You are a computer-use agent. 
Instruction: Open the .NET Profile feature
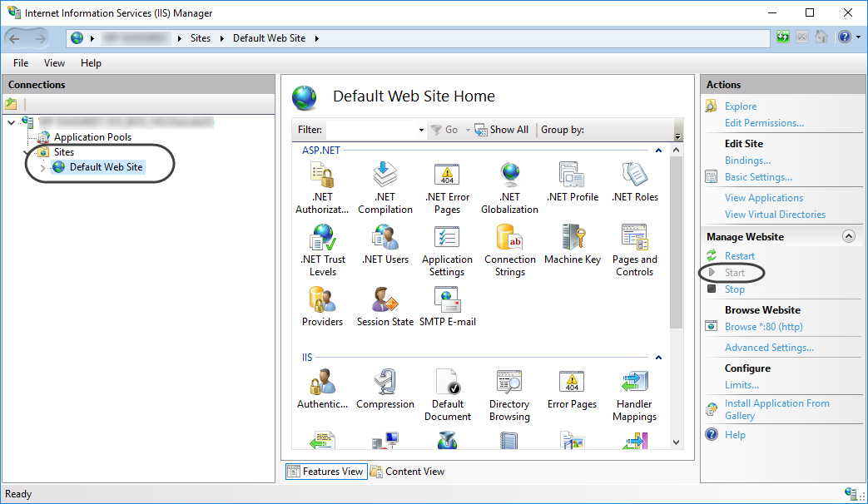point(573,182)
